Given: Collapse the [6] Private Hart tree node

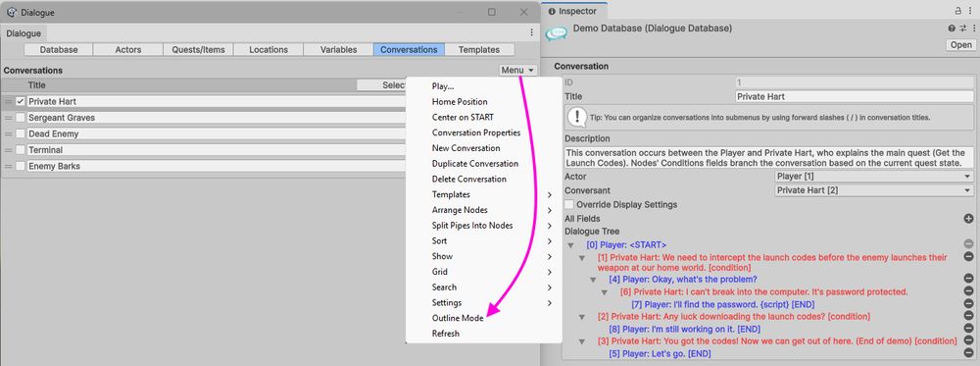Looking at the screenshot, I should 605,292.
